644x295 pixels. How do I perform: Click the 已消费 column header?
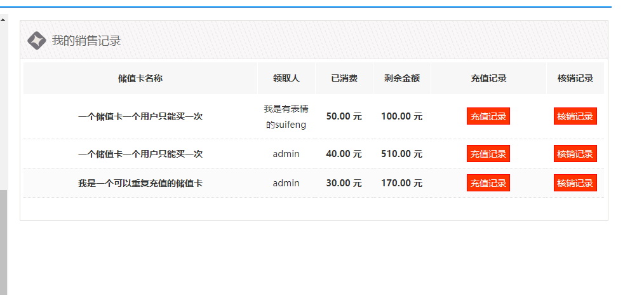pyautogui.click(x=344, y=79)
